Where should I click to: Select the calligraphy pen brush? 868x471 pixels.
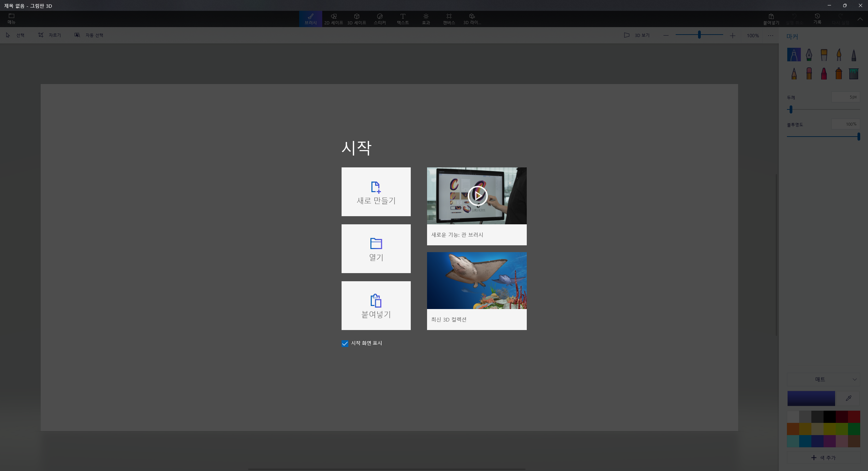[x=809, y=55]
